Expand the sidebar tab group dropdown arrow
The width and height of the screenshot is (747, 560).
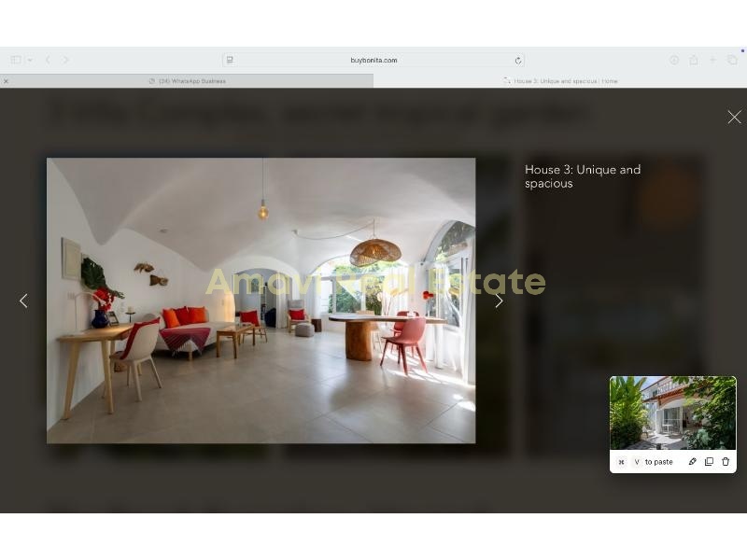[x=30, y=60]
